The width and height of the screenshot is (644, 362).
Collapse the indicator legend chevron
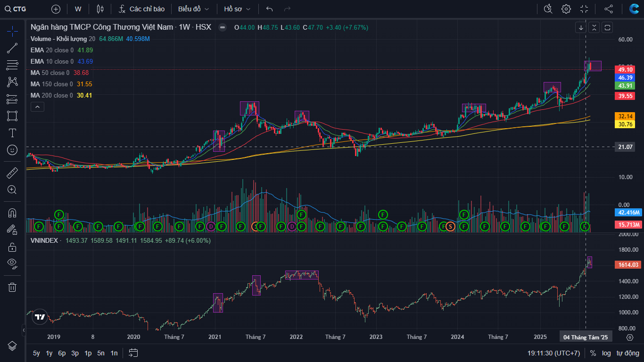pos(37,107)
